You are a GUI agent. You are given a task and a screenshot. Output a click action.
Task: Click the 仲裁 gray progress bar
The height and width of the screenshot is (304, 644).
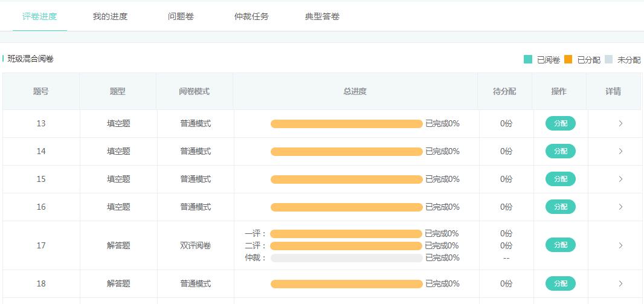(x=346, y=258)
